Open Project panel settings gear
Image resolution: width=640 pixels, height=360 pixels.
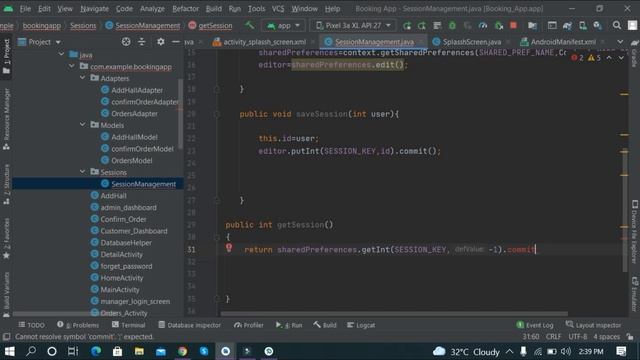(160, 42)
